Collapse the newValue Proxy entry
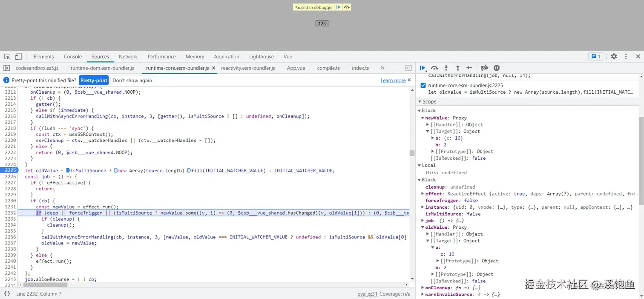Viewport: 644px width, 299px height. click(x=423, y=118)
